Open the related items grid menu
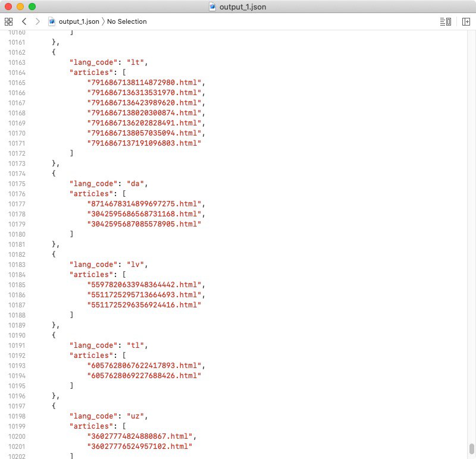 point(8,21)
